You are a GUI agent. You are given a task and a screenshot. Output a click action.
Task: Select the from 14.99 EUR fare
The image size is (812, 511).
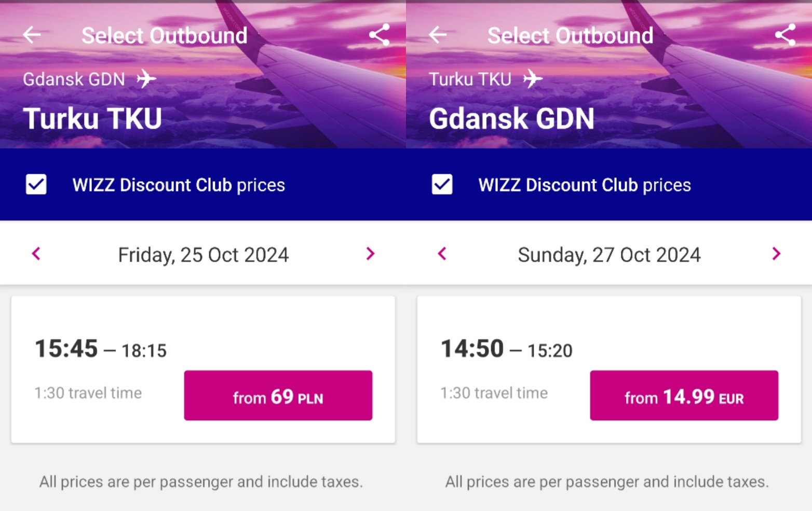[684, 395]
